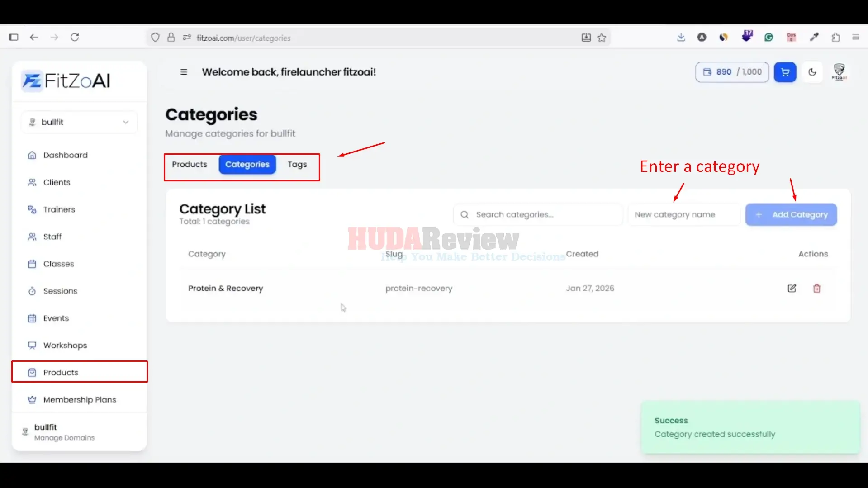Open the bullfit workspace dropdown
868x488 pixels.
tap(79, 122)
